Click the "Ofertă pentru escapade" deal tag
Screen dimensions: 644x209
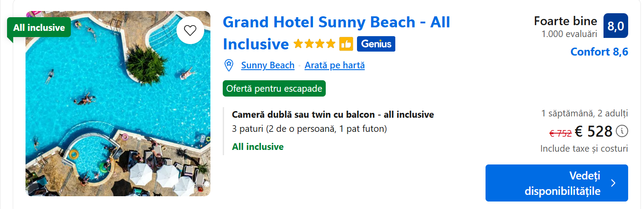pyautogui.click(x=274, y=88)
